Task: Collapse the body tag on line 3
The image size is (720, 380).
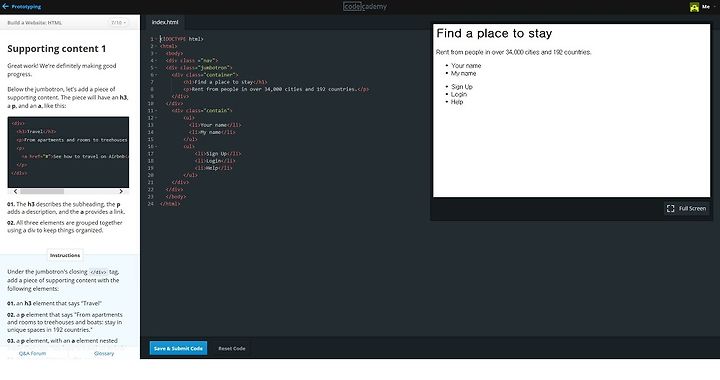Action: click(155, 53)
